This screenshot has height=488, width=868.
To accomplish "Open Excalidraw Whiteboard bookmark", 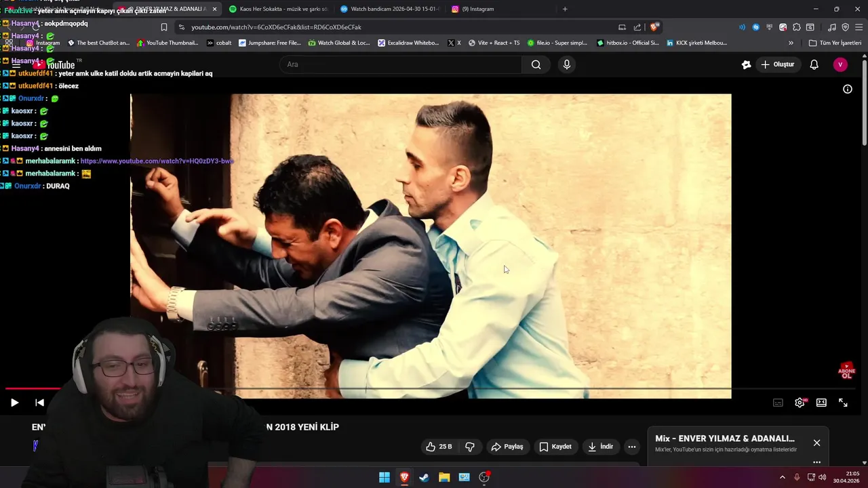I will pyautogui.click(x=408, y=43).
